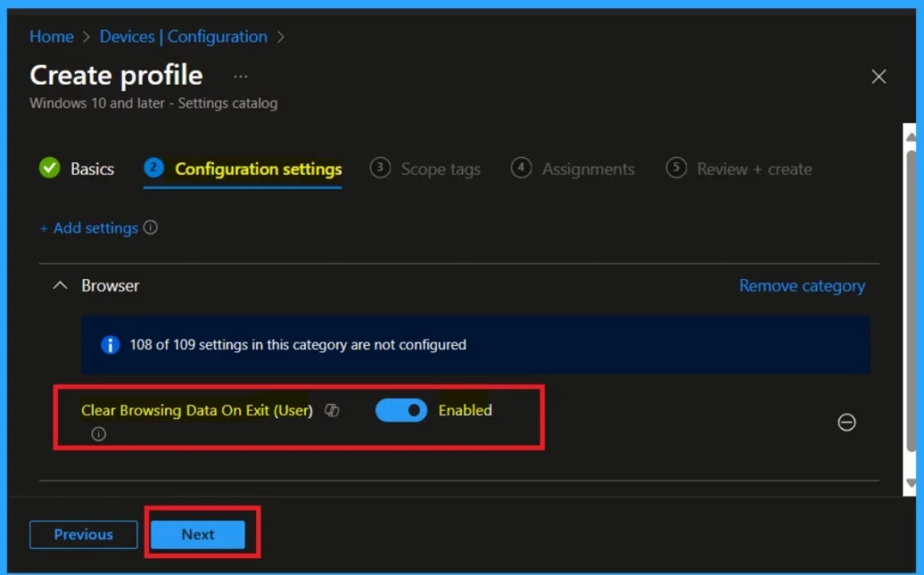Remove the setting with the minus circle icon
This screenshot has height=575, width=924.
(846, 422)
